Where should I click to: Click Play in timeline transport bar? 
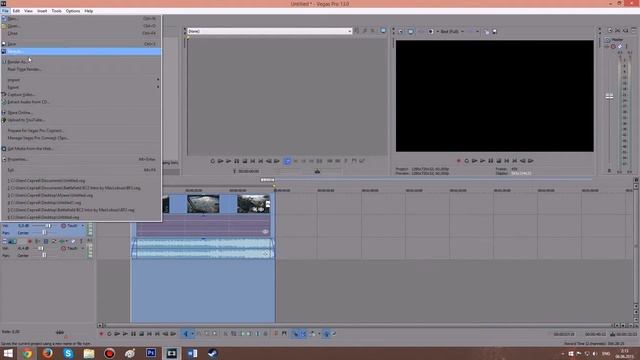(x=125, y=334)
